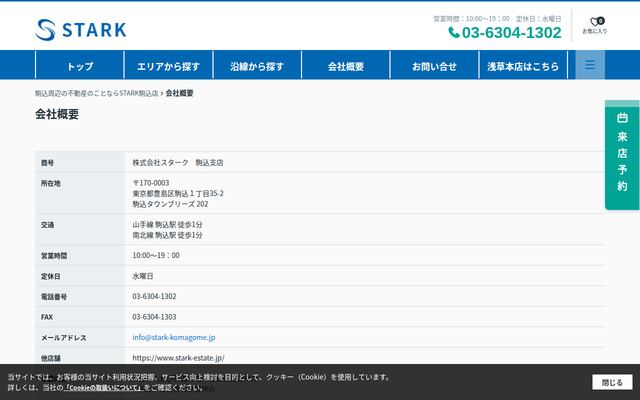The height and width of the screenshot is (400, 640).
Task: Open the トップ menu item
Action: pyautogui.click(x=80, y=66)
